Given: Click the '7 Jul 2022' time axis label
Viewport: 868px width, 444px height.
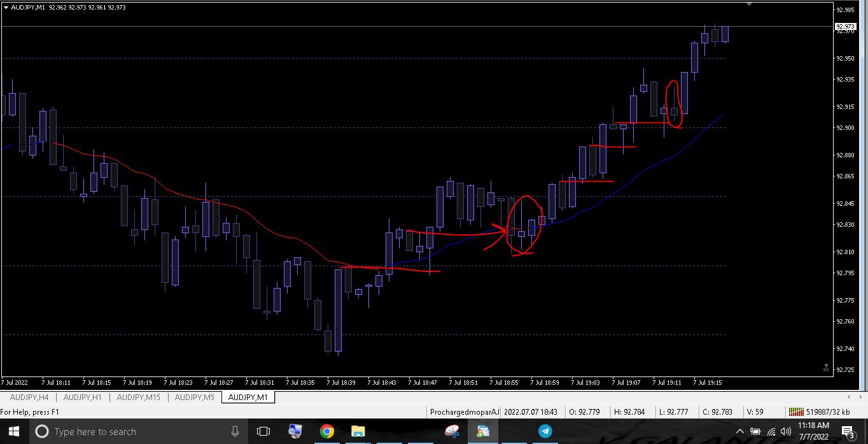Looking at the screenshot, I should point(15,383).
